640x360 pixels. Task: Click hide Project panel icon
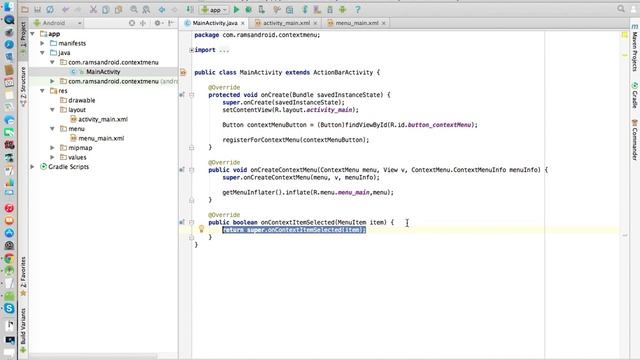click(x=171, y=23)
